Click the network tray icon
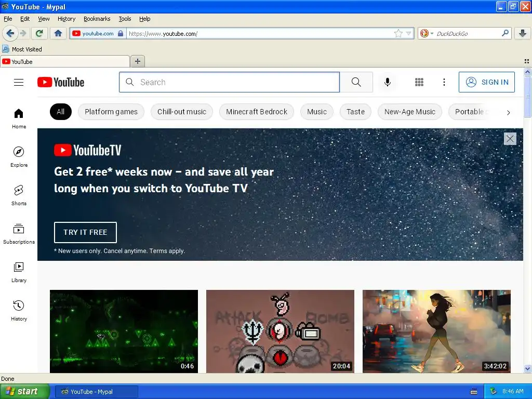The width and height of the screenshot is (532, 399). pos(494,392)
